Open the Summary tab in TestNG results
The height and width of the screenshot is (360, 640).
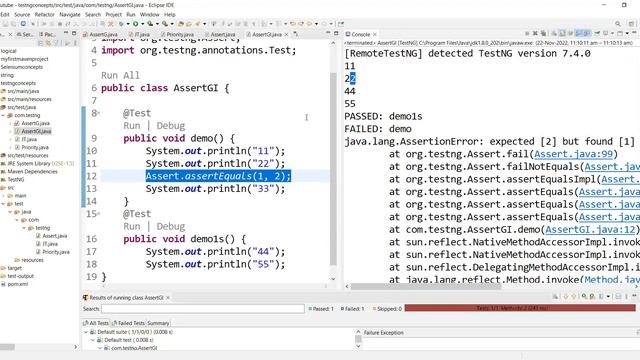[158, 323]
